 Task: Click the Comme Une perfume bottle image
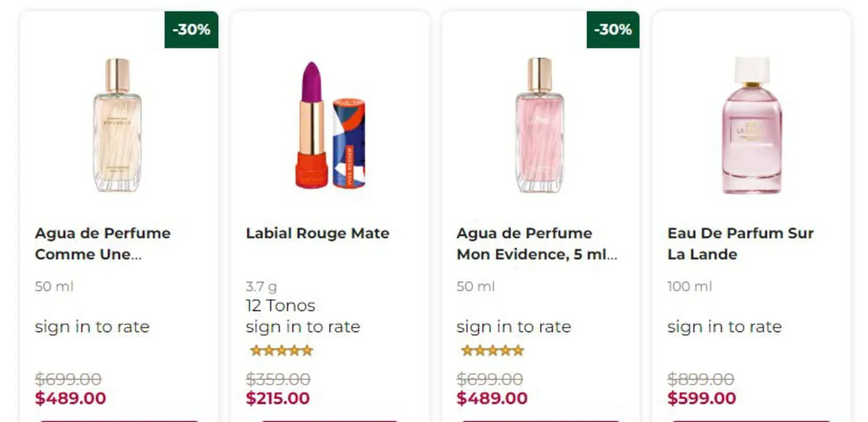118,125
